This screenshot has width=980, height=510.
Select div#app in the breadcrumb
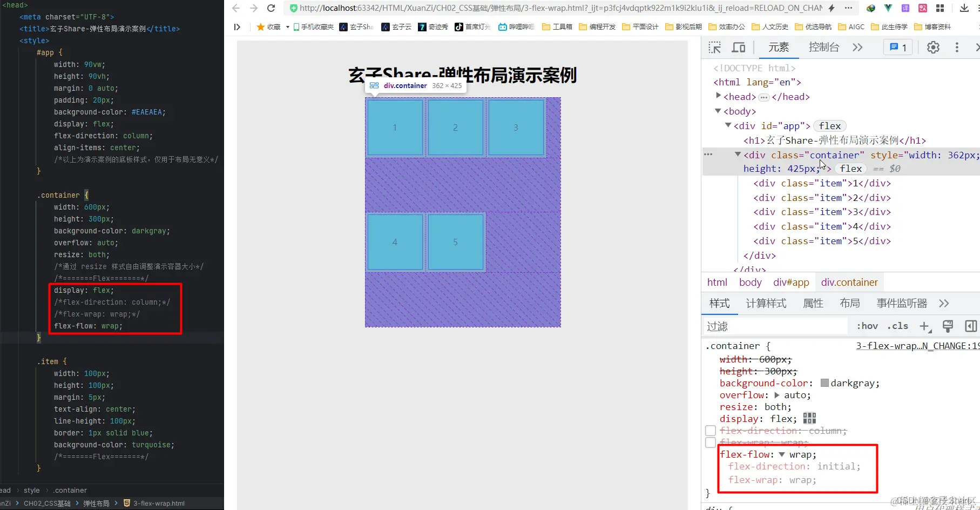click(x=791, y=282)
